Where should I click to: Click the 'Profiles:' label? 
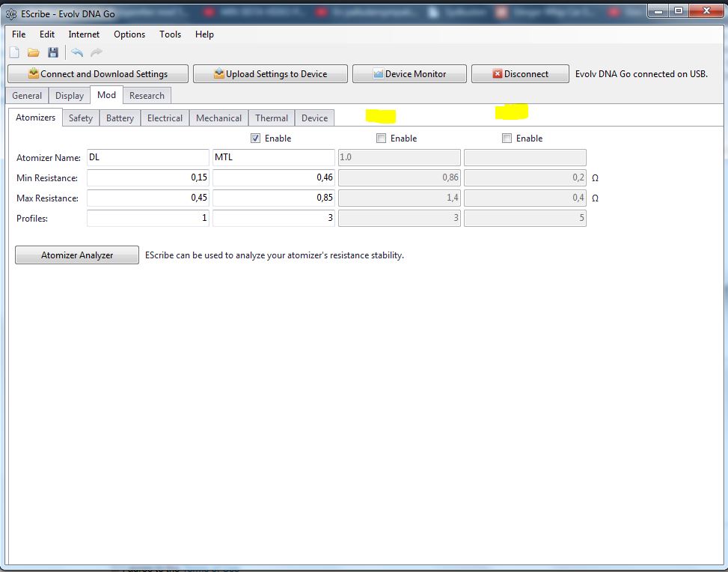32,219
